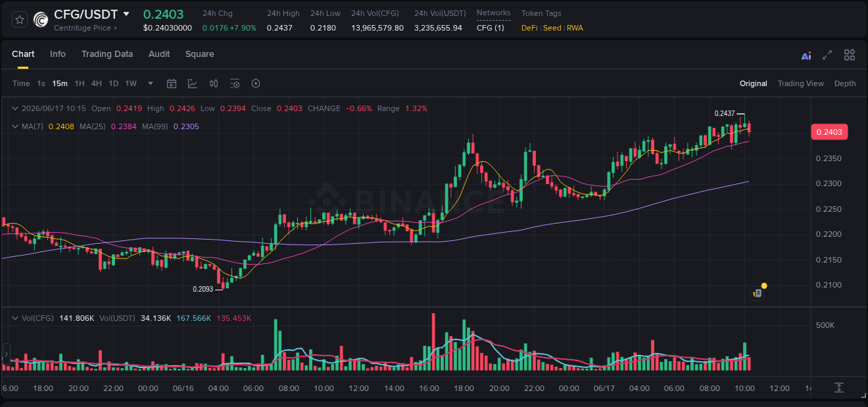
Task: Click the MA(25) value 0.2384
Action: pyautogui.click(x=122, y=126)
